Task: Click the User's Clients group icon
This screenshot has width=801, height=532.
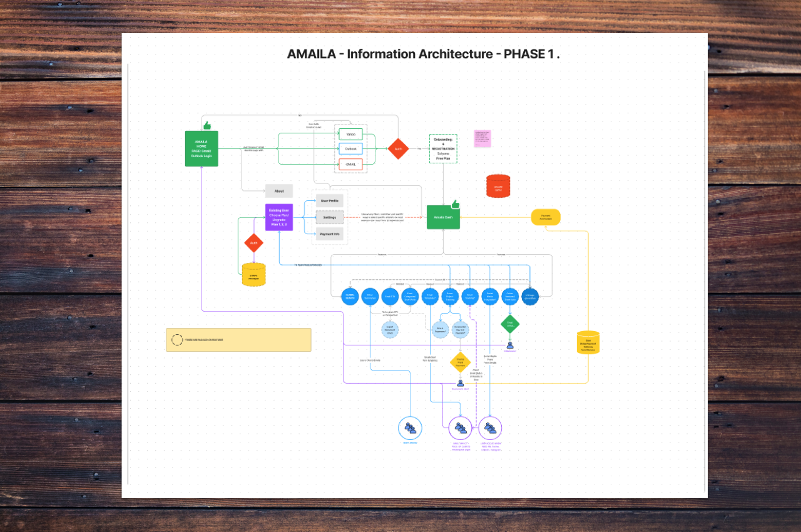Action: (411, 428)
